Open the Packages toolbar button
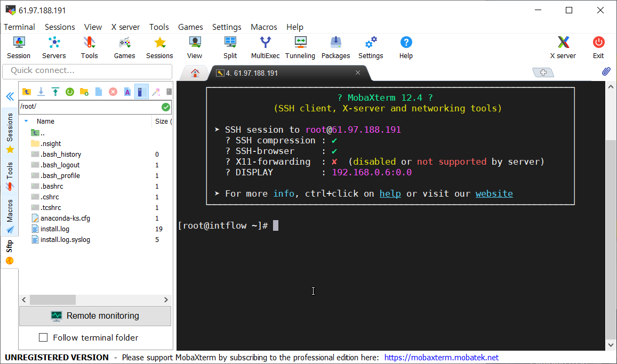This screenshot has width=617, height=364. click(335, 47)
